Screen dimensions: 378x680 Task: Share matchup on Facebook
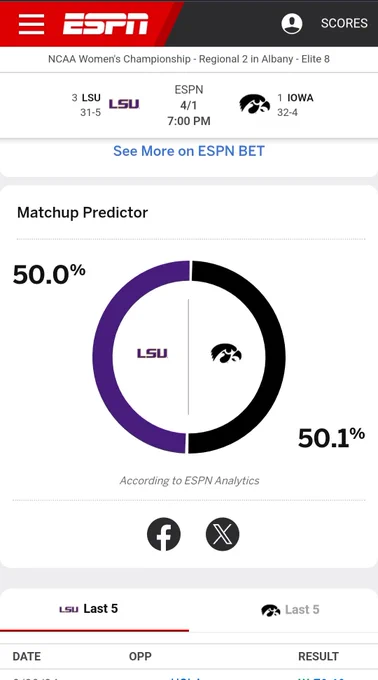[x=163, y=534]
